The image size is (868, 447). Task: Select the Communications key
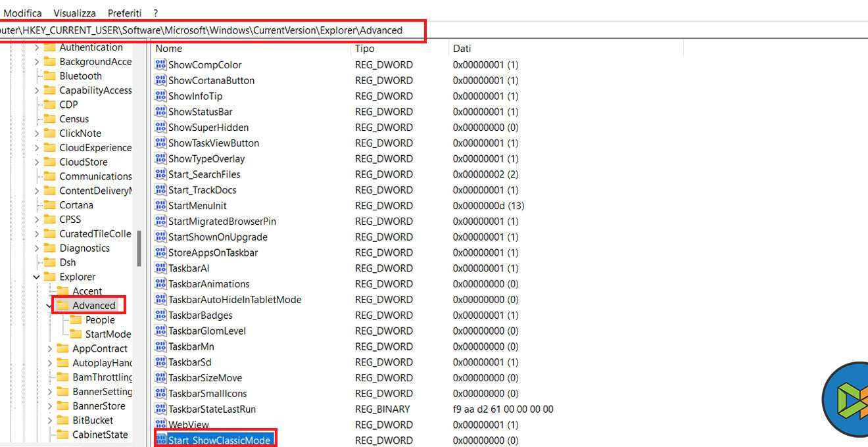tap(95, 176)
